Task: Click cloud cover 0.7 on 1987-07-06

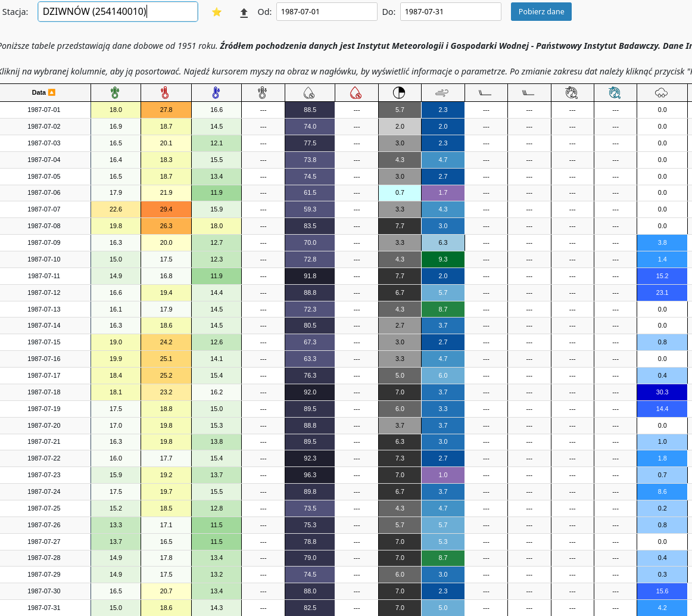Action: (x=400, y=192)
